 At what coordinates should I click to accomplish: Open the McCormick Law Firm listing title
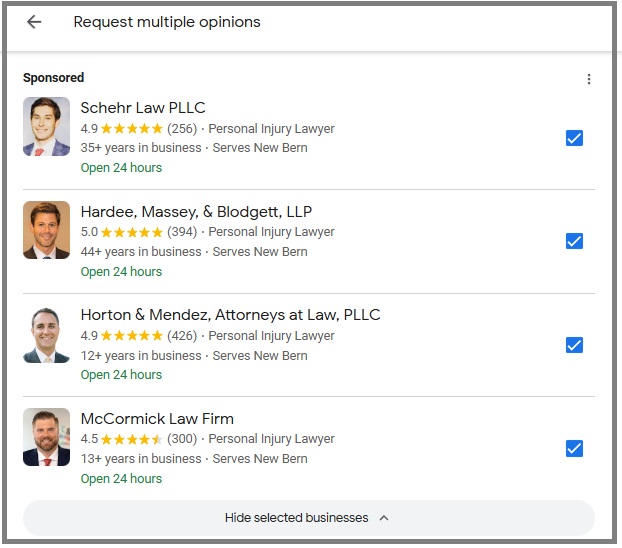[x=157, y=418]
